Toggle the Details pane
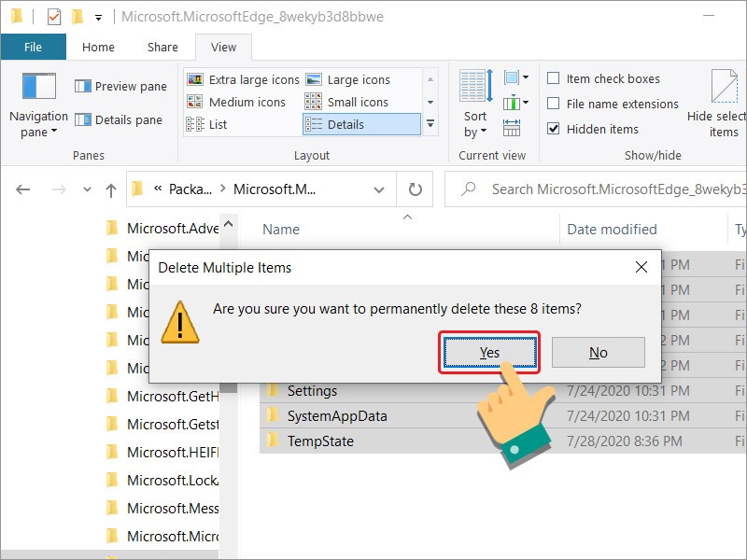Viewport: 747px width, 560px height. point(119,120)
